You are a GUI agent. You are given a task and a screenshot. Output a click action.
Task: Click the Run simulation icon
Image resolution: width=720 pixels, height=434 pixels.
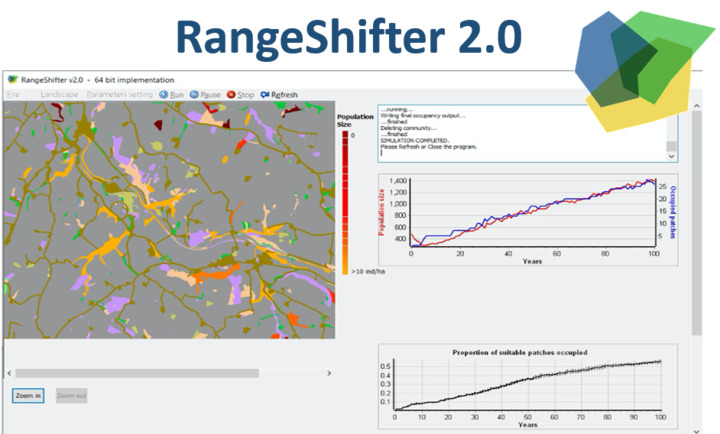pos(163,95)
